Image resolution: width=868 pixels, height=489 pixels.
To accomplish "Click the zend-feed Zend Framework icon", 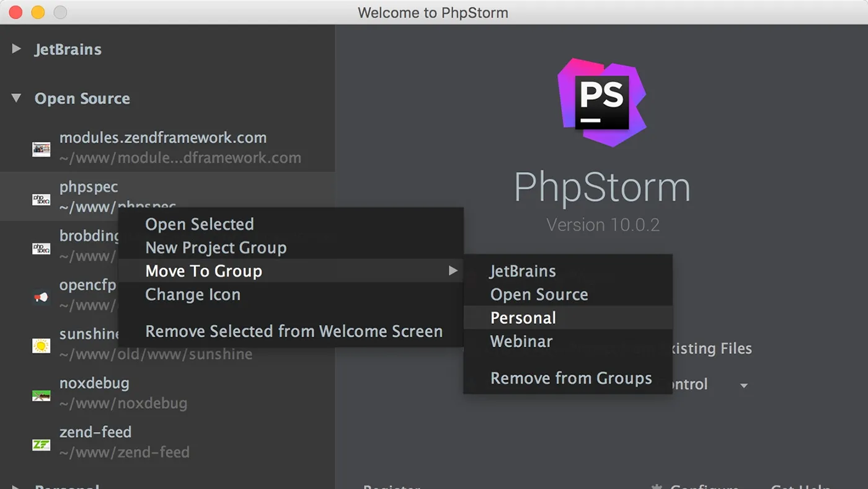I will (41, 444).
